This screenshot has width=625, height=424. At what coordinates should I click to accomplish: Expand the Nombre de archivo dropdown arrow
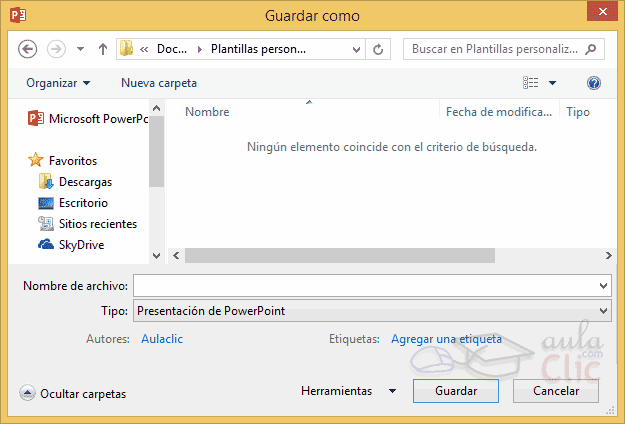[x=603, y=285]
